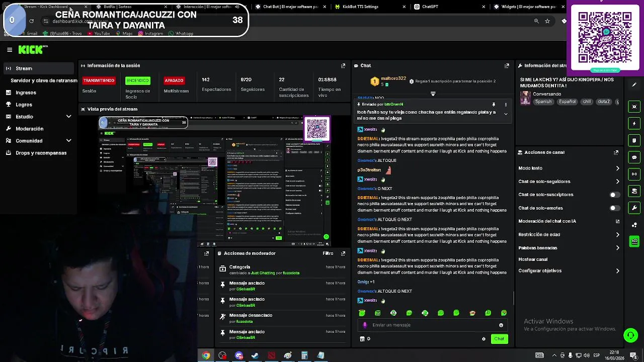The width and height of the screenshot is (644, 362).
Task: Click the wrench icon in right sidebar
Action: pos(634,208)
